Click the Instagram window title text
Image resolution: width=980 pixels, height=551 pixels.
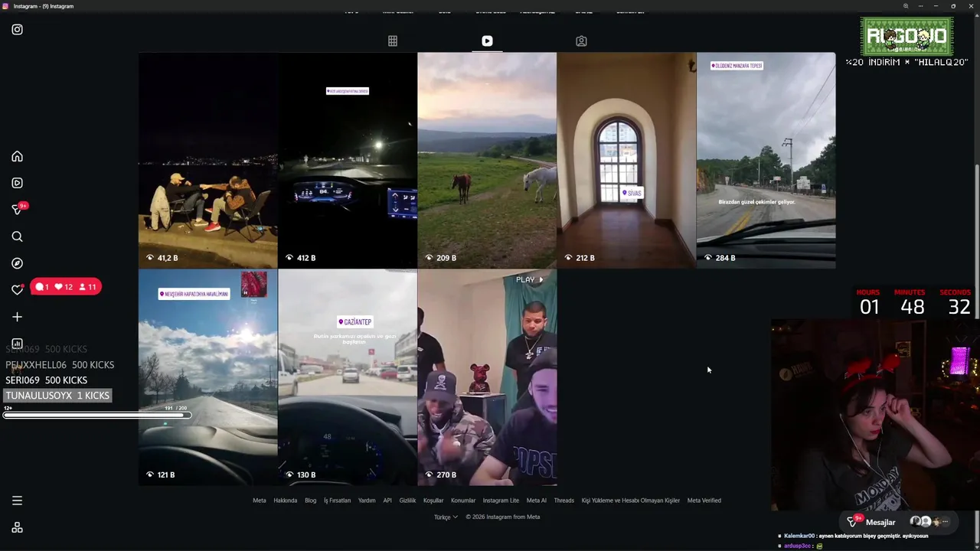[44, 6]
